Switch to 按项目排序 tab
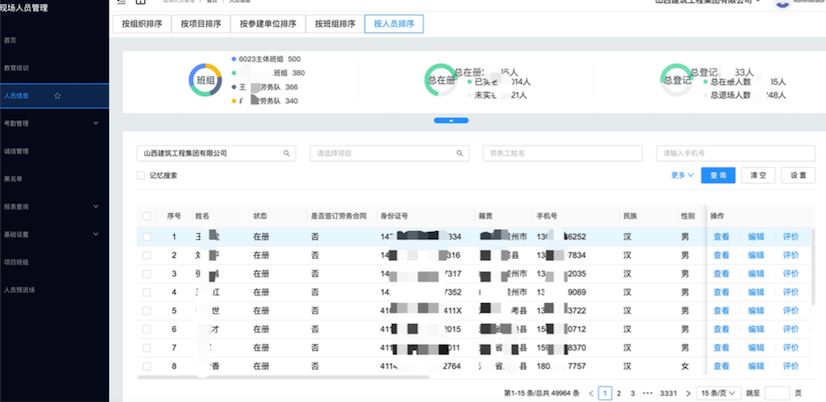 (x=201, y=22)
